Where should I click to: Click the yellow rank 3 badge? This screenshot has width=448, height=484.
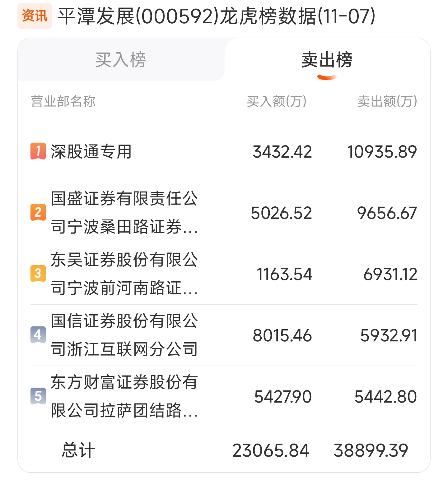(x=38, y=274)
